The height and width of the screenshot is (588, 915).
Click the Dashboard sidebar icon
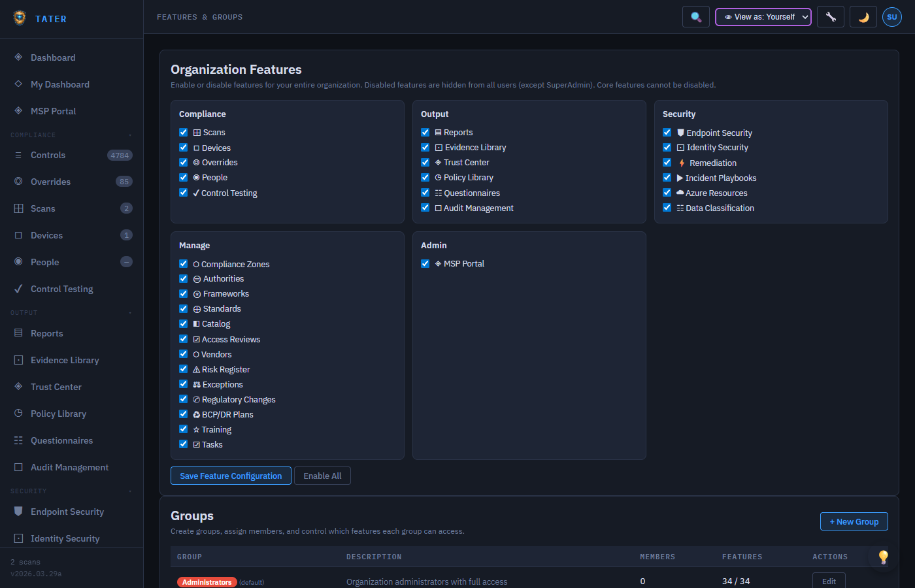[18, 57]
